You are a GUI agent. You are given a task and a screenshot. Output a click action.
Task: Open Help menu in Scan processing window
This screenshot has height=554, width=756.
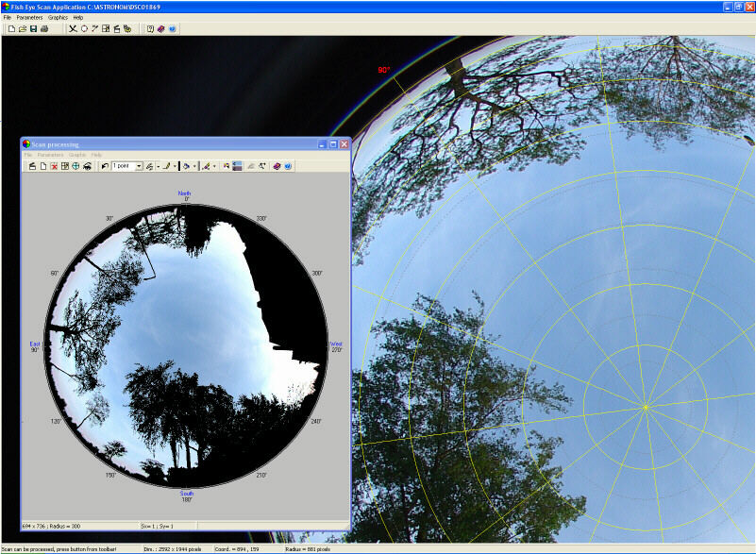click(x=96, y=155)
